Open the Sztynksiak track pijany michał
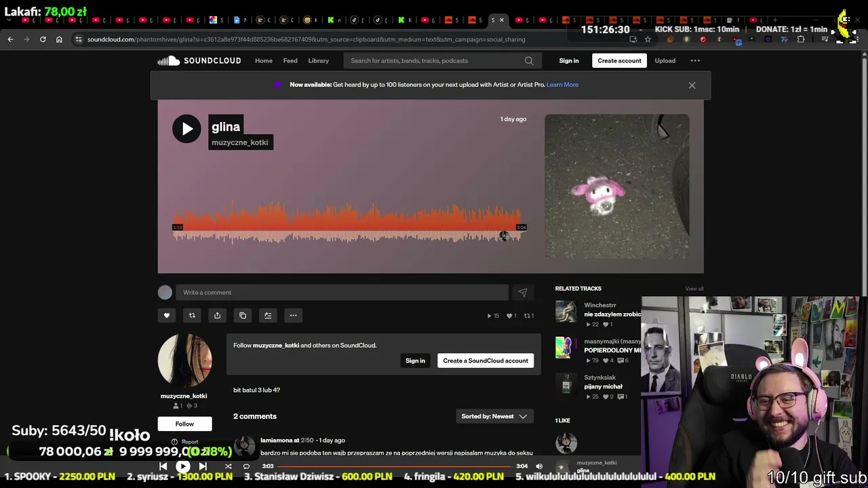The image size is (868, 488). tap(603, 386)
